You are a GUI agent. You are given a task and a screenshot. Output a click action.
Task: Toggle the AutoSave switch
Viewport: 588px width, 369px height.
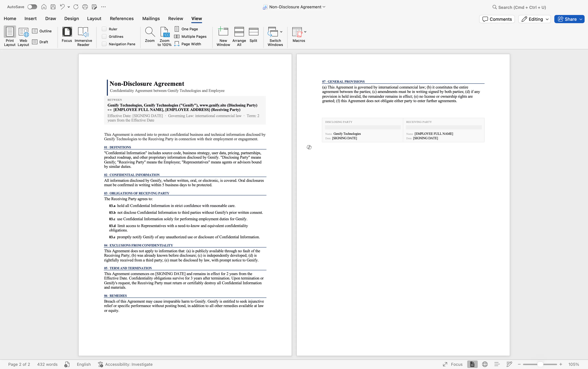pyautogui.click(x=32, y=7)
